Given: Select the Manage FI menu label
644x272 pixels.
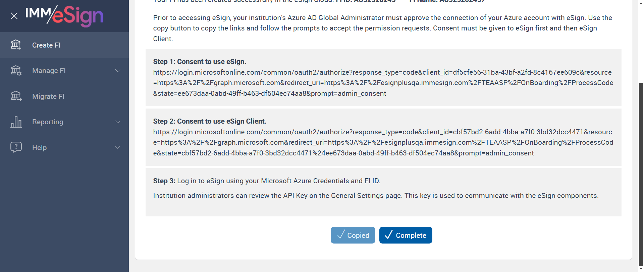Looking at the screenshot, I should pyautogui.click(x=49, y=71).
